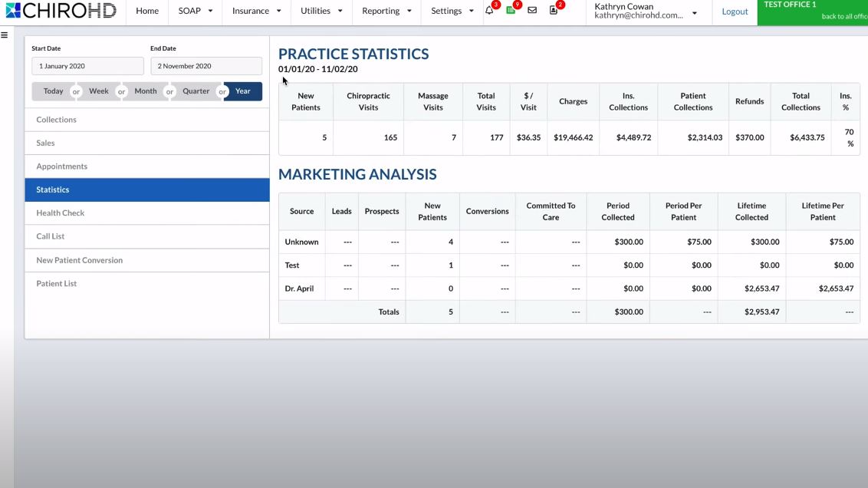The width and height of the screenshot is (868, 488).
Task: Open the Insurance dropdown menu
Action: [x=256, y=11]
